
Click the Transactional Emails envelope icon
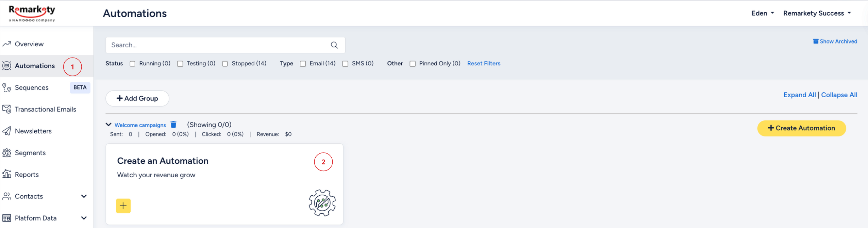pyautogui.click(x=7, y=109)
